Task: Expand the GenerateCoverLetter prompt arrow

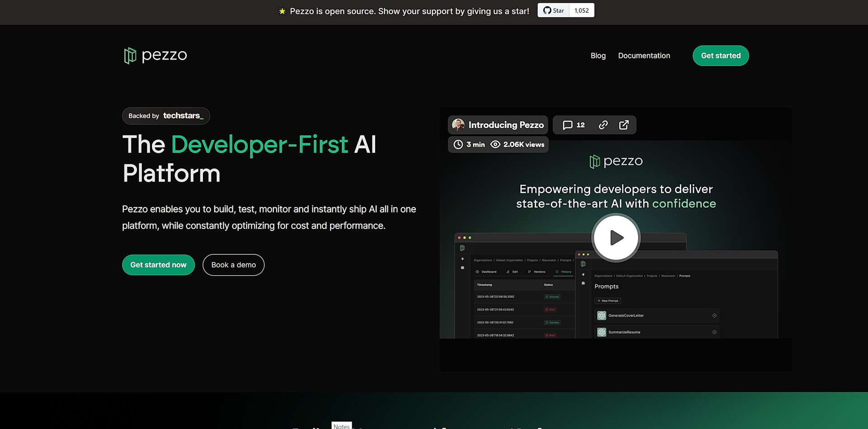Action: 714,315
